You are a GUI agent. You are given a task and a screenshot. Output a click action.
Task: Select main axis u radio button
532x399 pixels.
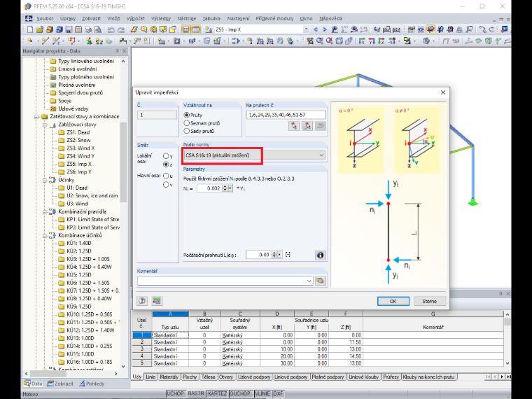(x=166, y=176)
